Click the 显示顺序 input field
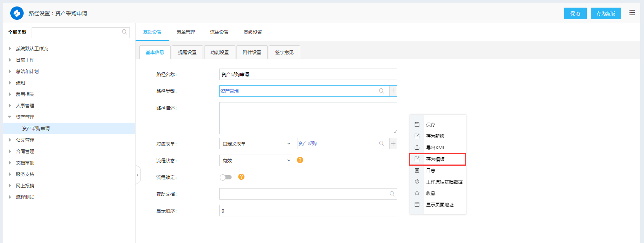This screenshot has width=644, height=243. 308,211
